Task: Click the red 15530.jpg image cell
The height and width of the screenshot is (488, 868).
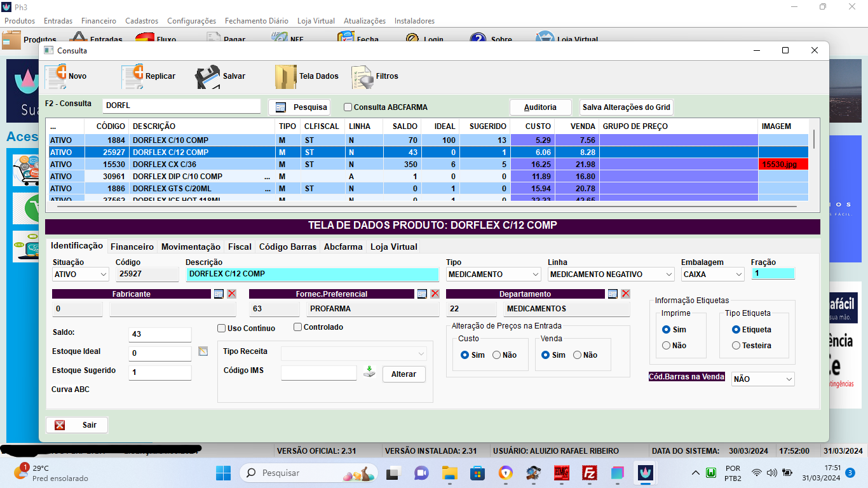Action: pyautogui.click(x=783, y=165)
